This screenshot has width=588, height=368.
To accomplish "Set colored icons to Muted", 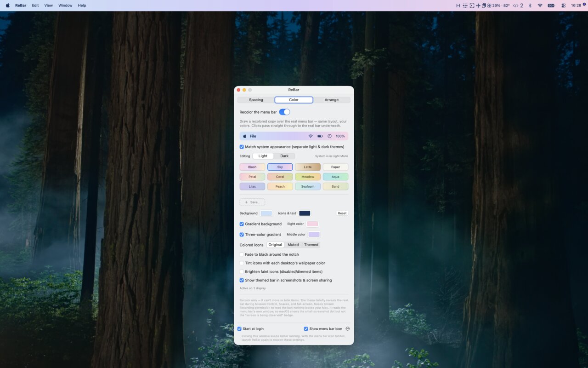I will point(293,245).
